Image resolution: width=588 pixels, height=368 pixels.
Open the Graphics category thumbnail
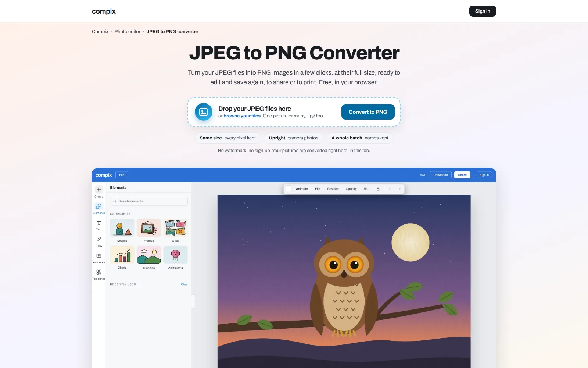[x=149, y=255]
